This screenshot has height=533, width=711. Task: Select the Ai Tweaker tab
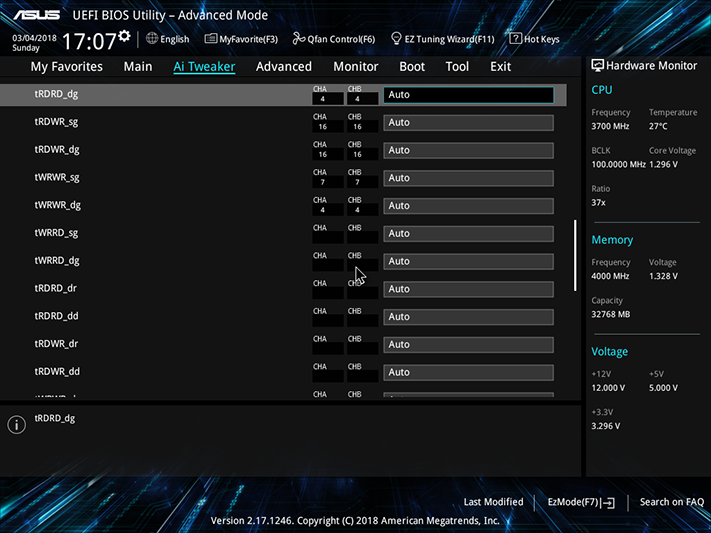coord(204,67)
